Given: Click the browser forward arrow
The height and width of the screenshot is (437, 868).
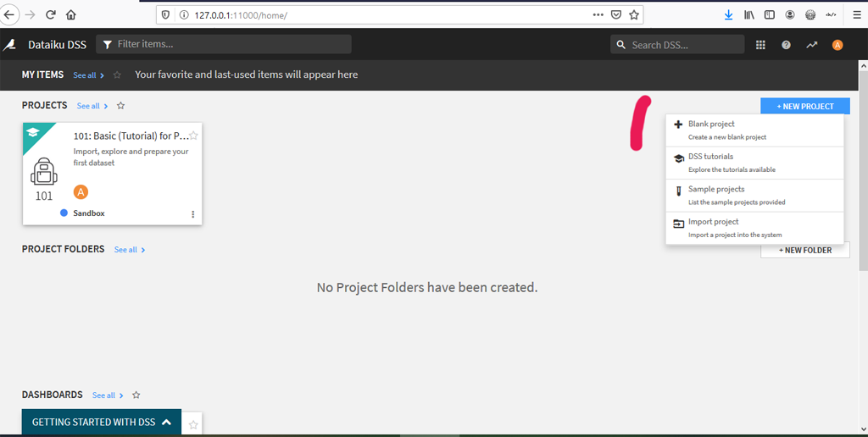Looking at the screenshot, I should [x=31, y=15].
